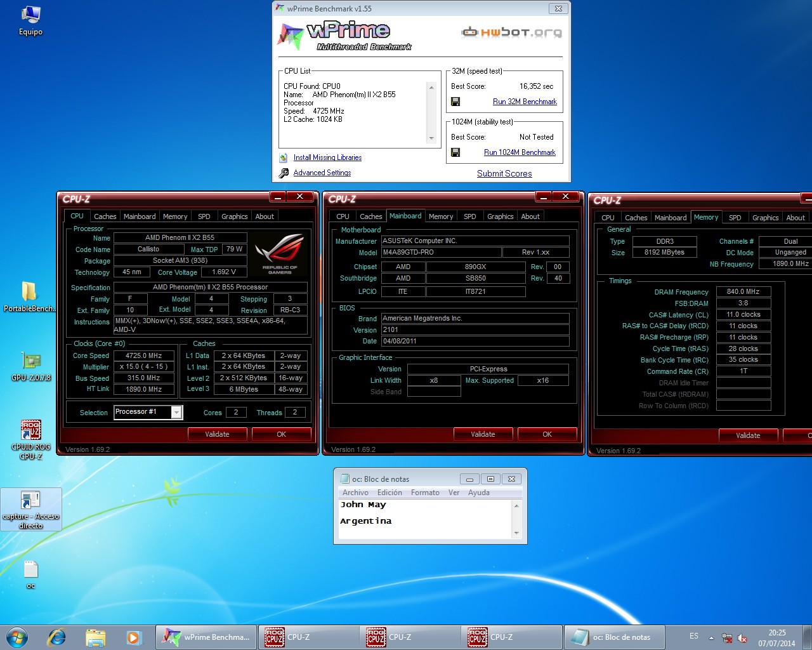The height and width of the screenshot is (650, 812).
Task: Launch CPUID ROG CPU-Z desktop icon
Action: pyautogui.click(x=30, y=439)
